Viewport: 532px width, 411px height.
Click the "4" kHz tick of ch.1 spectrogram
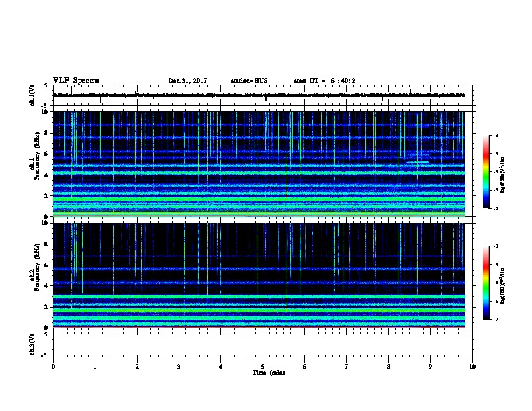tap(46, 175)
